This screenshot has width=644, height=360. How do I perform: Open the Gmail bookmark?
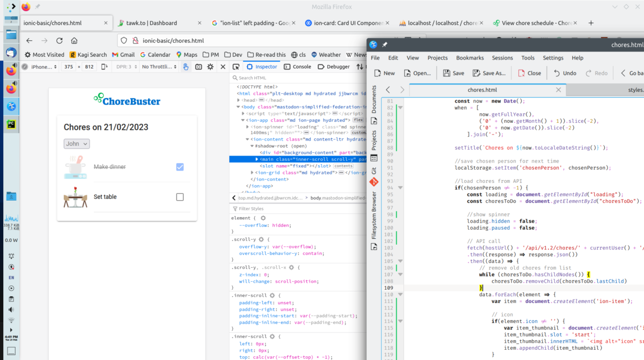point(123,55)
